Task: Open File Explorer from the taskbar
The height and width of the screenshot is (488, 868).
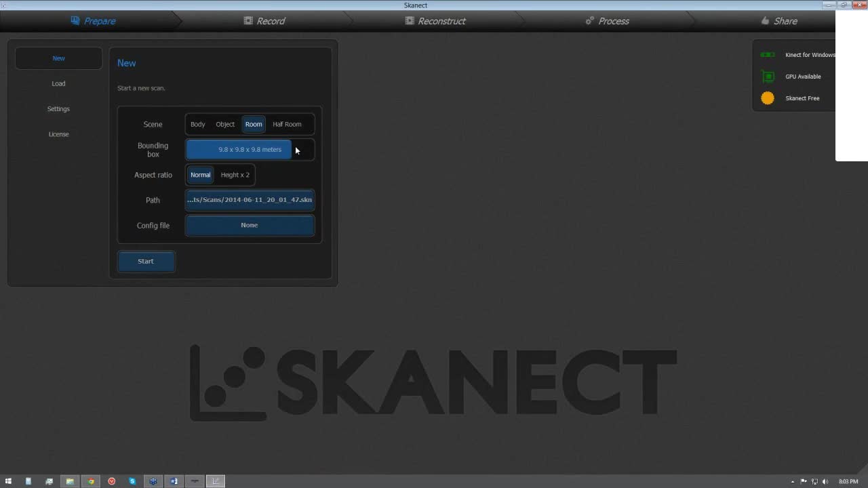Action: tap(70, 481)
